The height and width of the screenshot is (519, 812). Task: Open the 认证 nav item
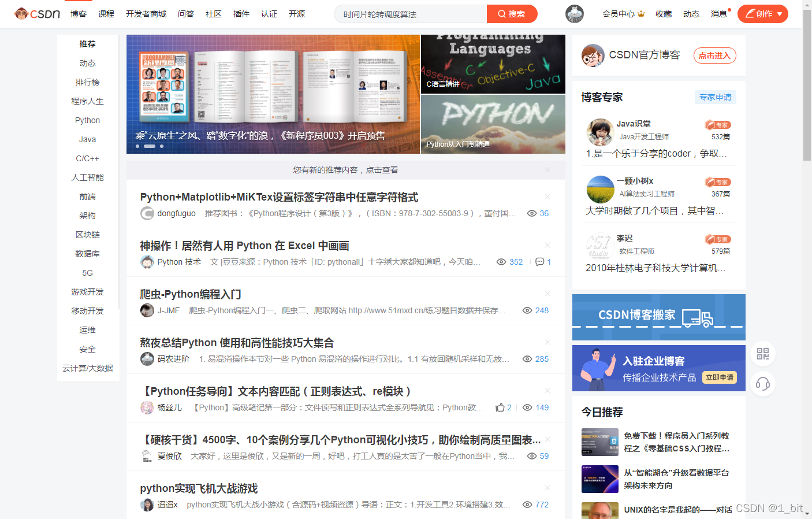coord(269,14)
